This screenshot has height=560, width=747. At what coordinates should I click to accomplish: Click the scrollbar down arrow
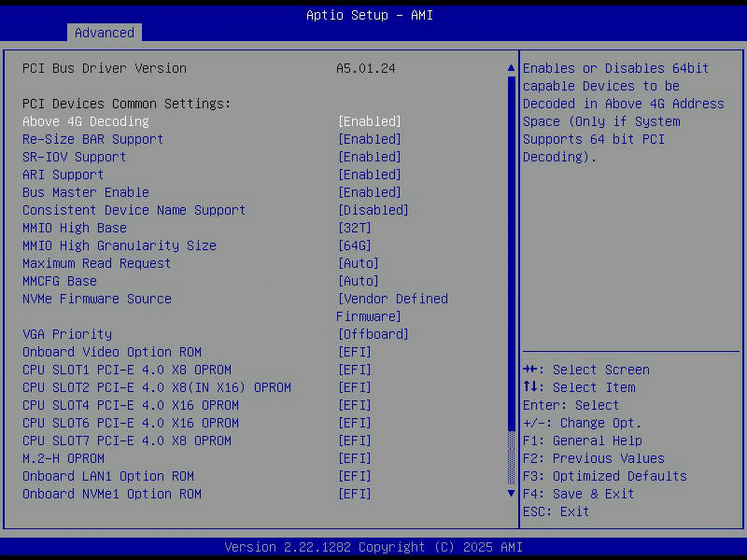[511, 494]
